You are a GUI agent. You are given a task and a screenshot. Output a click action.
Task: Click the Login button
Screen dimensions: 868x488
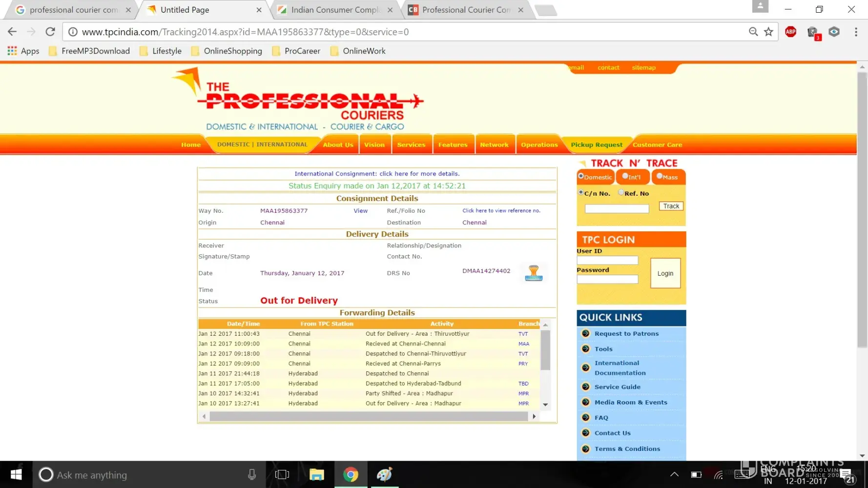[665, 273]
